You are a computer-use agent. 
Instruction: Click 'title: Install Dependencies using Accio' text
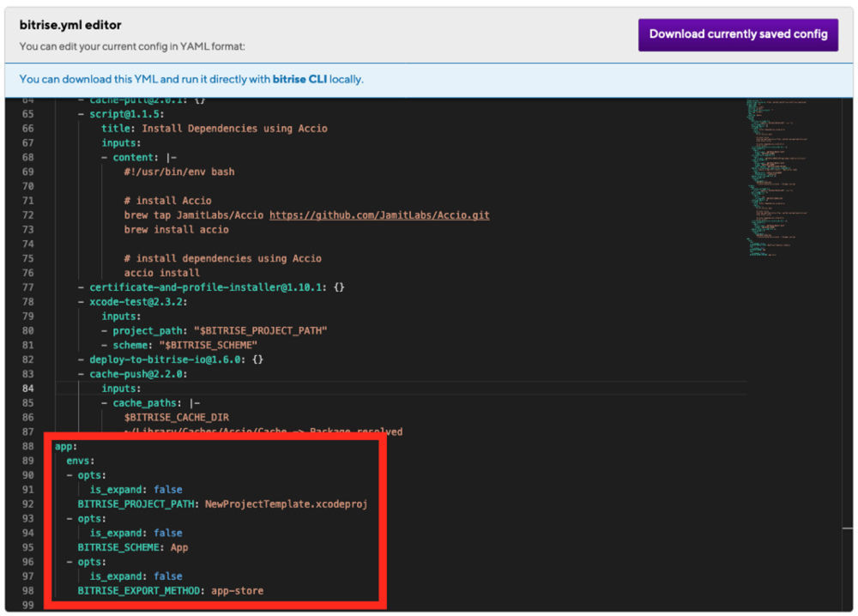pyautogui.click(x=214, y=129)
